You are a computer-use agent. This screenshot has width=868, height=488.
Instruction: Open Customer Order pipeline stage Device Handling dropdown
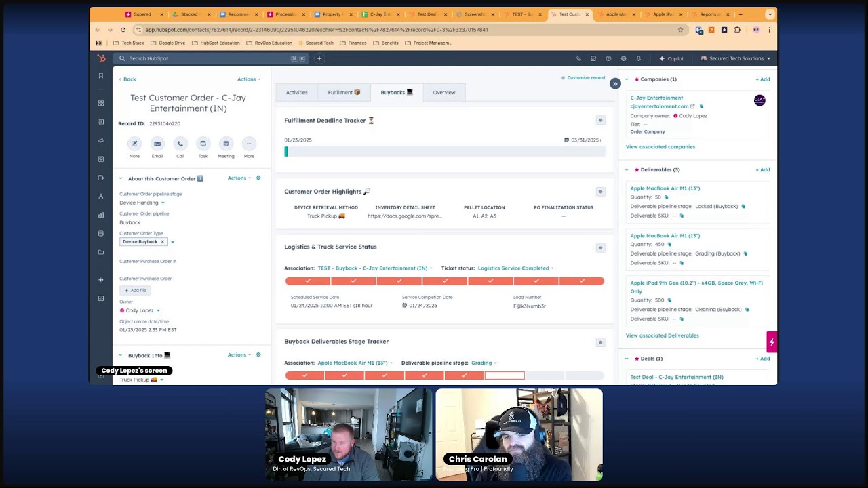(141, 203)
